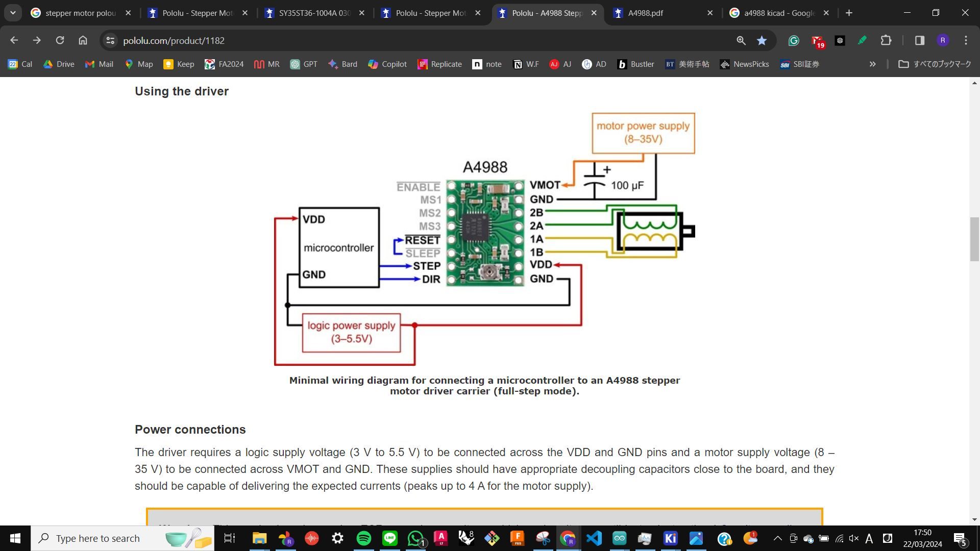This screenshot has width=980, height=551.
Task: Toggle the browser side panel
Action: [x=919, y=40]
